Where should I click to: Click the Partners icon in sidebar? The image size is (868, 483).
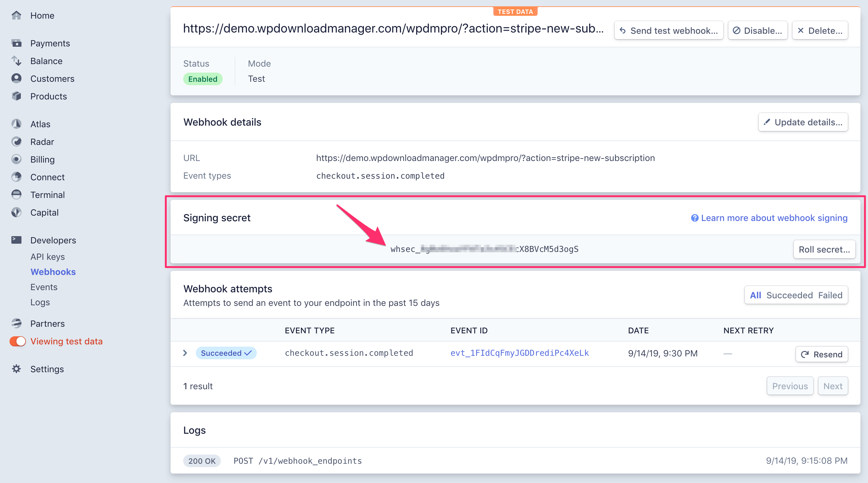click(16, 323)
